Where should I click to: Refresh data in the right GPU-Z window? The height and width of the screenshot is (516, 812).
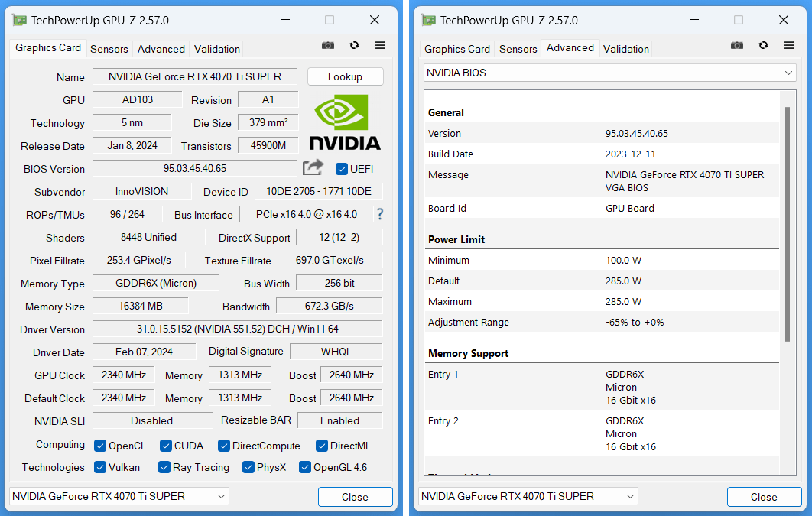click(763, 46)
